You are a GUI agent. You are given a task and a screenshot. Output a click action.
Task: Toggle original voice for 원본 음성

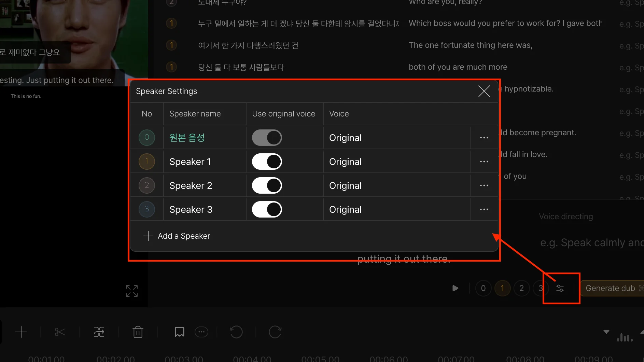click(x=267, y=138)
